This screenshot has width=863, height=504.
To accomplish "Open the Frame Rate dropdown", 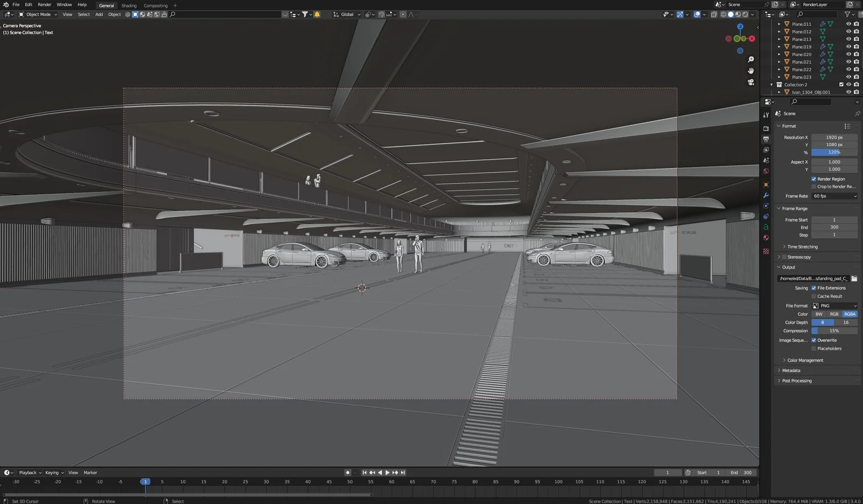I will click(x=834, y=196).
